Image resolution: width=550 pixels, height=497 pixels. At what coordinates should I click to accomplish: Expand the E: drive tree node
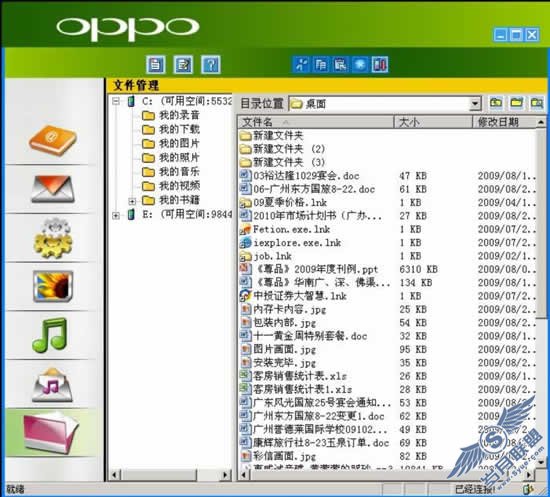click(x=116, y=215)
